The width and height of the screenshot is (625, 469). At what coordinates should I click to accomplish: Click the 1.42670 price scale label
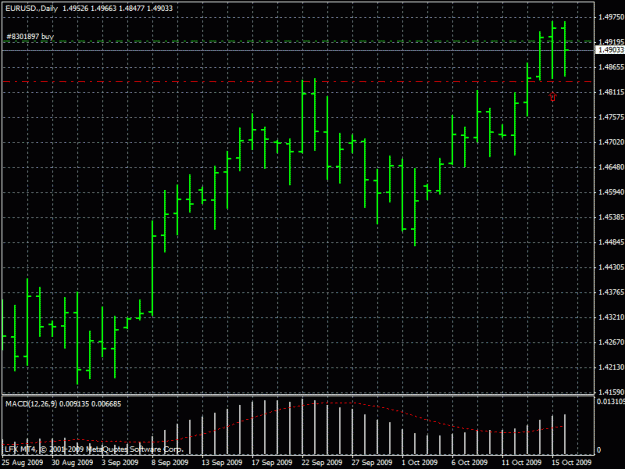(611, 342)
